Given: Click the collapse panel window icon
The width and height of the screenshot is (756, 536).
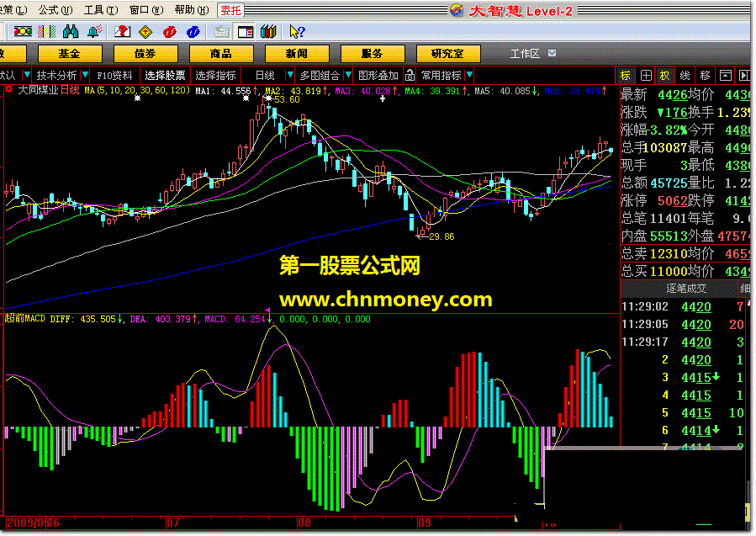Looking at the screenshot, I should pyautogui.click(x=725, y=75).
